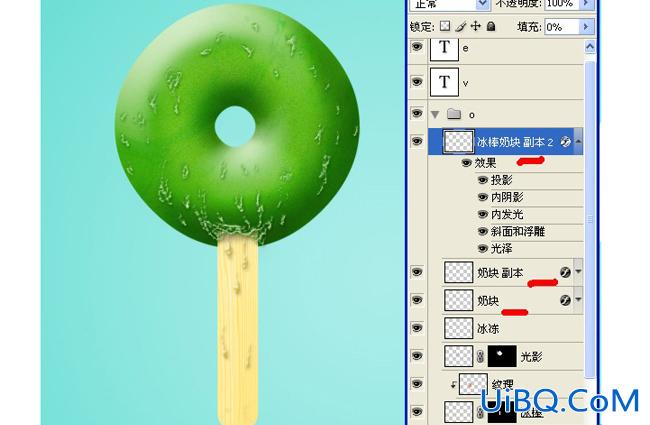This screenshot has width=650, height=425.
Task: Click the 奶块 副本 layer name
Action: coord(500,273)
